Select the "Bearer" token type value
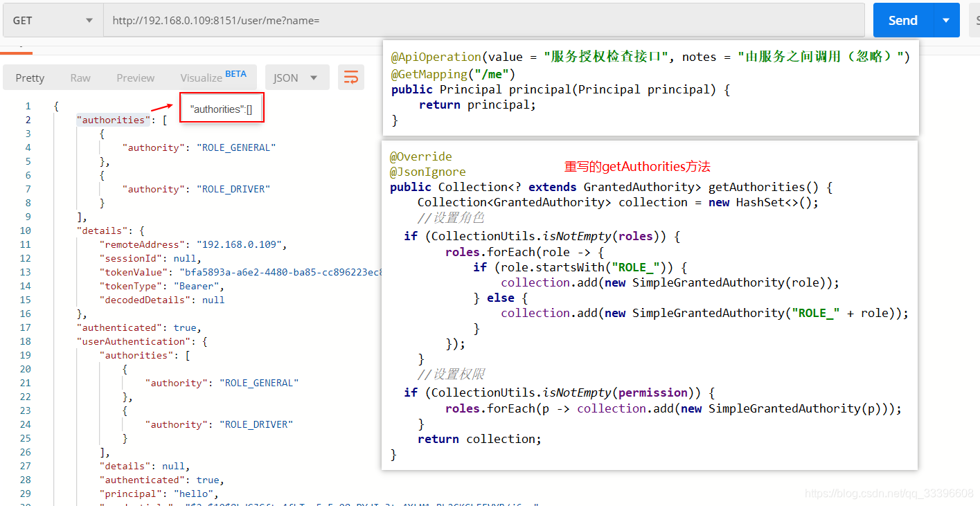This screenshot has height=506, width=980. 196,286
